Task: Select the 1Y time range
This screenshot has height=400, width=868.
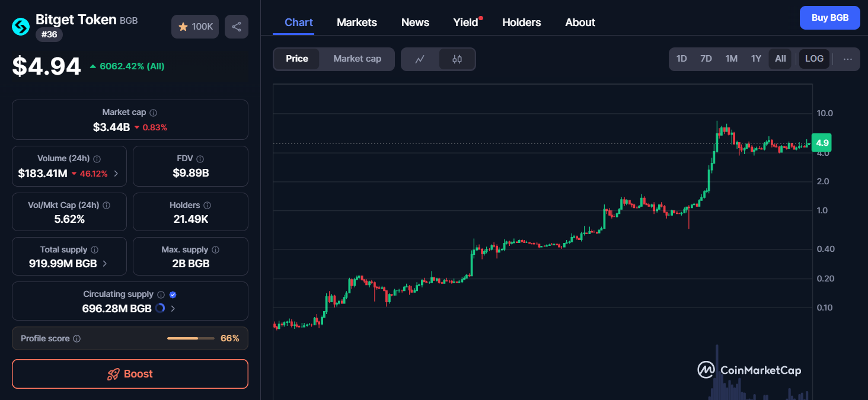Action: [756, 59]
